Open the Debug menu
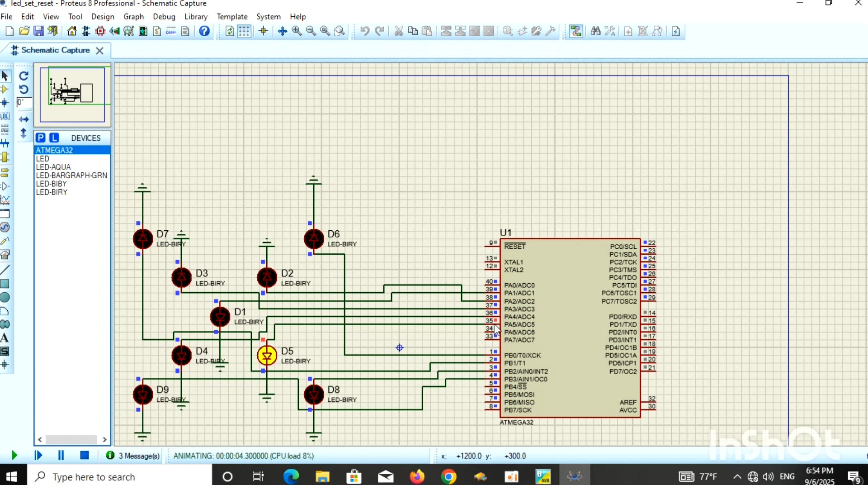 pyautogui.click(x=164, y=17)
